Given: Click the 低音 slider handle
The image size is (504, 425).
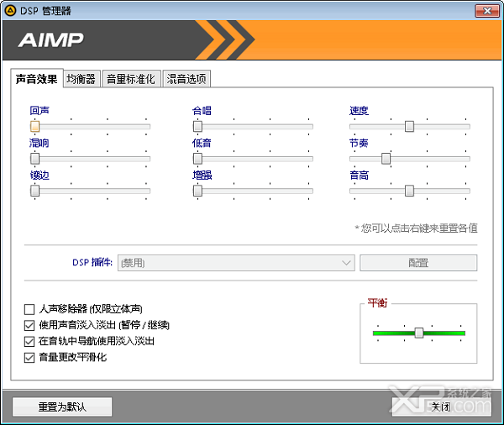Looking at the screenshot, I should pyautogui.click(x=197, y=159).
